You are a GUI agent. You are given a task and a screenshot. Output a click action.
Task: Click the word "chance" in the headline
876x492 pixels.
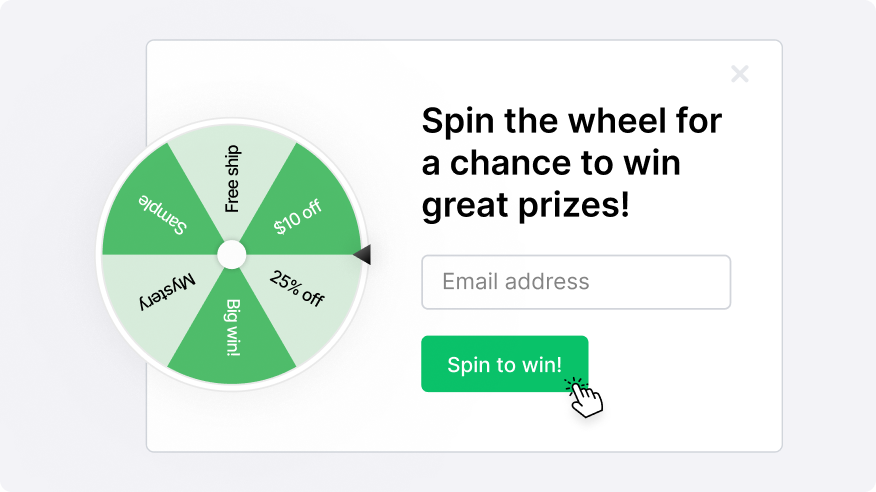[x=510, y=163]
